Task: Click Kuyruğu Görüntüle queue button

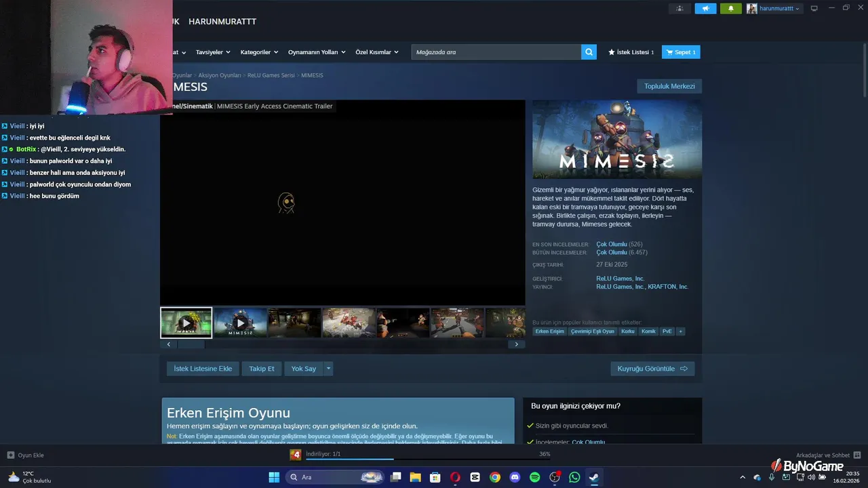Action: [652, 369]
